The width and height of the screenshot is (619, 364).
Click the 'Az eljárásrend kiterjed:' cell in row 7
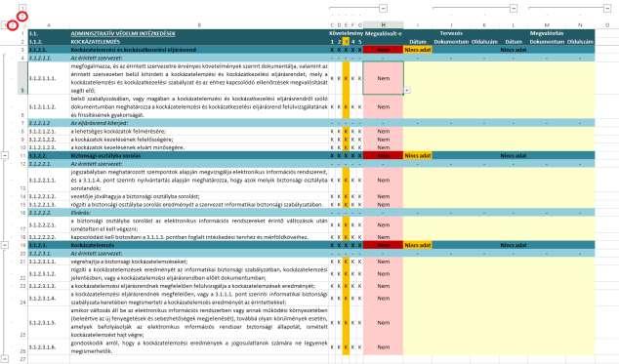point(199,123)
